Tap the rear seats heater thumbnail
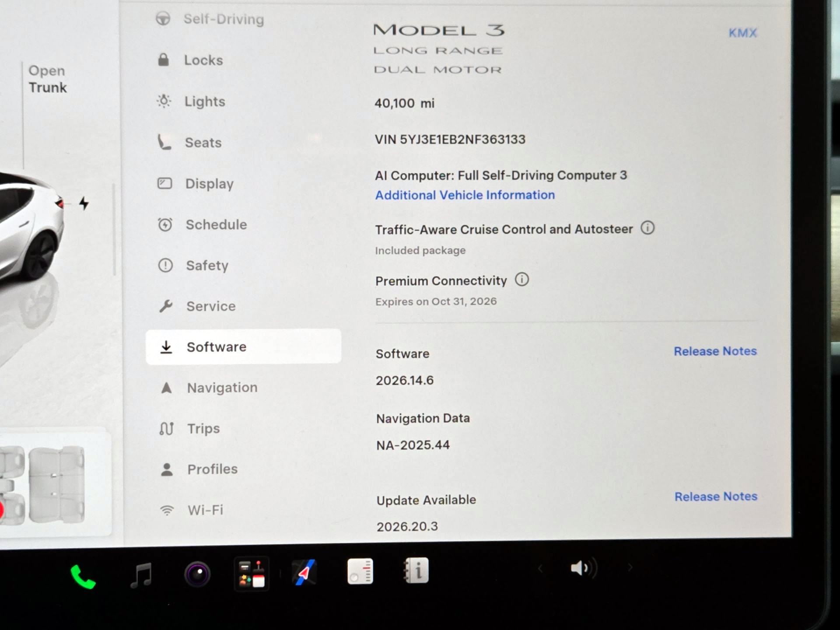Screen dimensions: 840x630 click(56, 484)
